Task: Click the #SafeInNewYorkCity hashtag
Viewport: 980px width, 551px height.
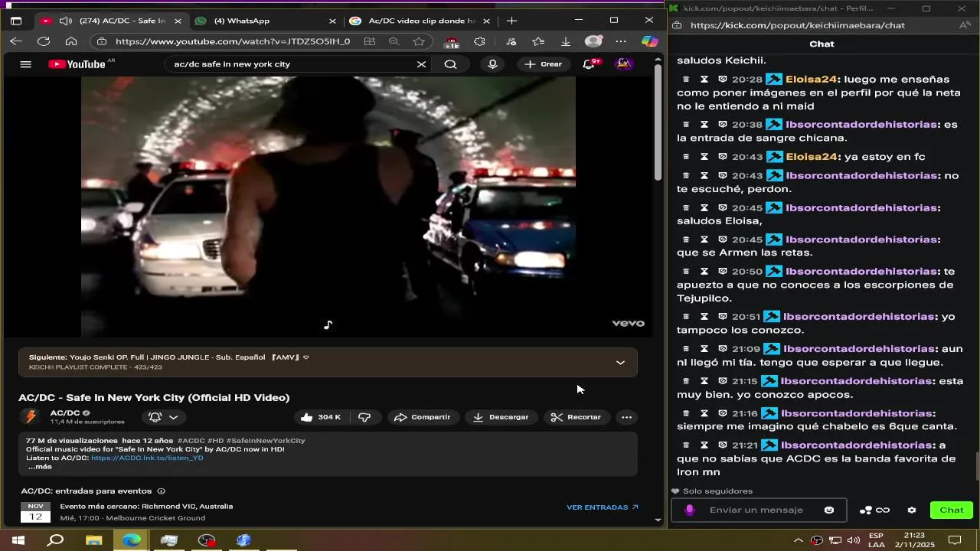Action: click(266, 441)
